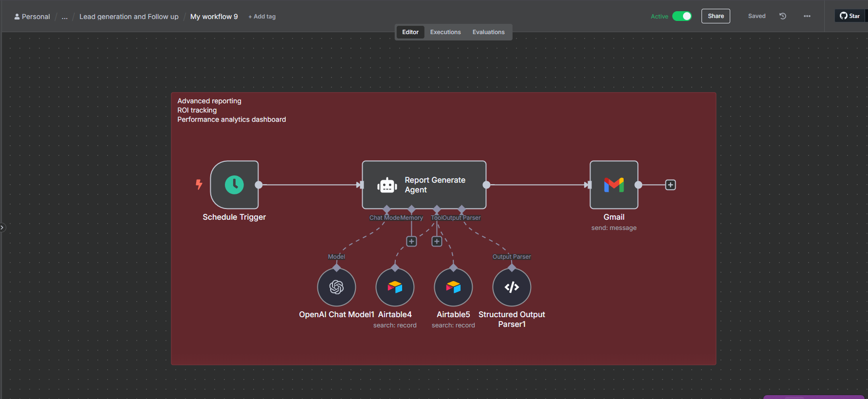868x399 pixels.
Task: Open the Gmail send message node
Action: 613,185
